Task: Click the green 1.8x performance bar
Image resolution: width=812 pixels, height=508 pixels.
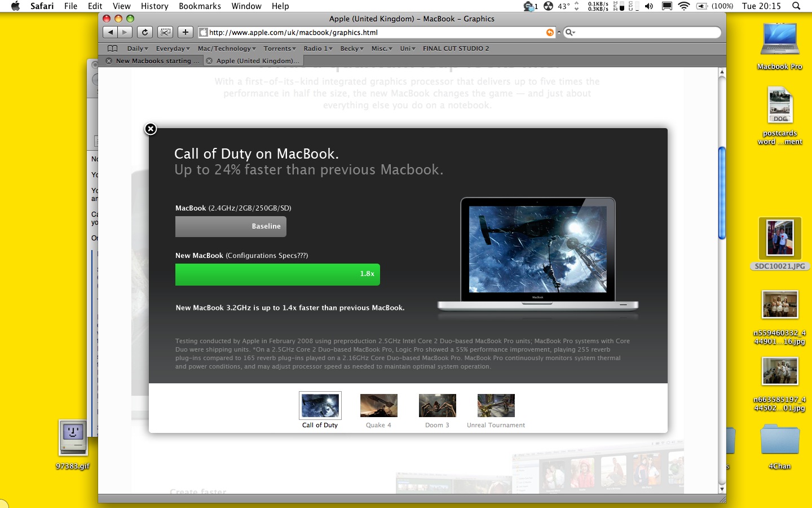Action: tap(277, 274)
